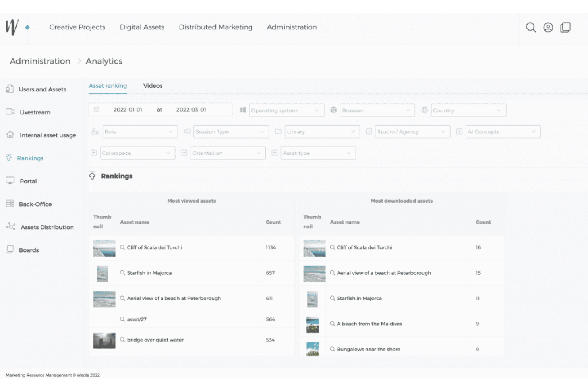The image size is (588, 392).
Task: Open the Session Type dropdown
Action: tap(231, 132)
